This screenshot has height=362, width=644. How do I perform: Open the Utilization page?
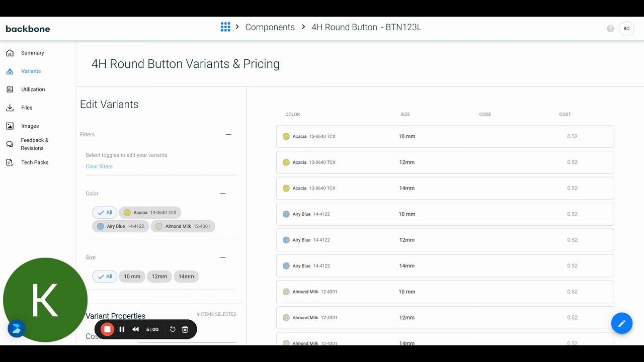coord(33,89)
